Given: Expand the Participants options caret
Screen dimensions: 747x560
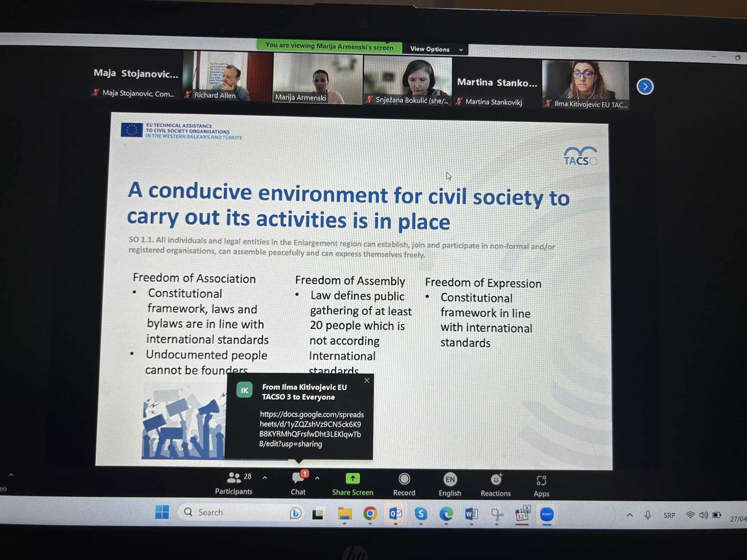Looking at the screenshot, I should (265, 478).
